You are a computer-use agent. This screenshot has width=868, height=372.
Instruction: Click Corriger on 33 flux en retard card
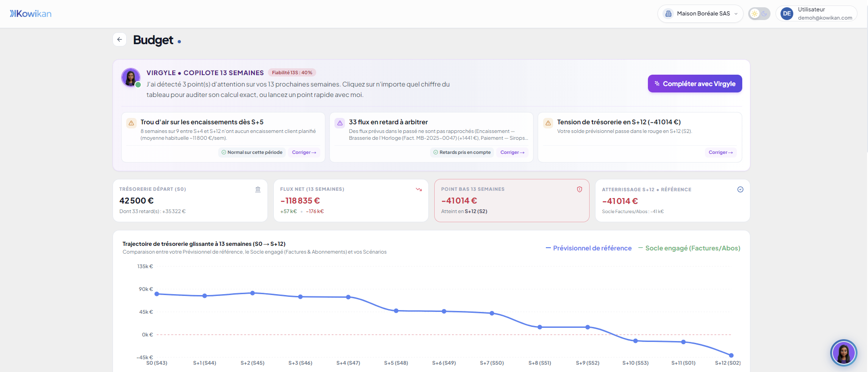[x=512, y=153]
